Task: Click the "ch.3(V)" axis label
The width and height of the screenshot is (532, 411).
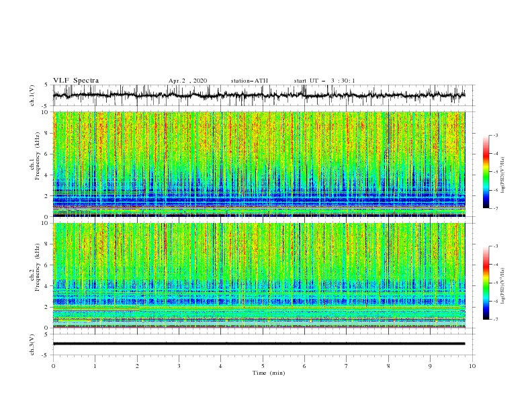Action: click(x=32, y=345)
